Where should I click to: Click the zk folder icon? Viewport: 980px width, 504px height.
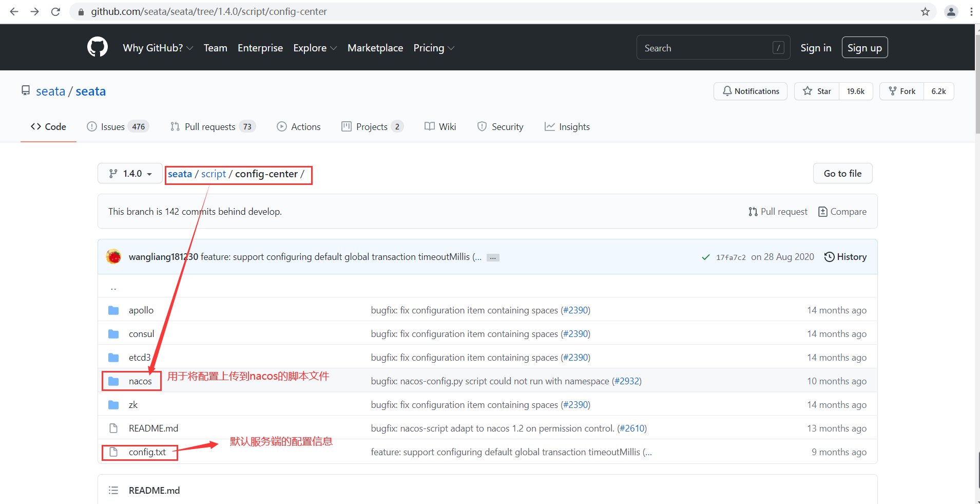113,405
